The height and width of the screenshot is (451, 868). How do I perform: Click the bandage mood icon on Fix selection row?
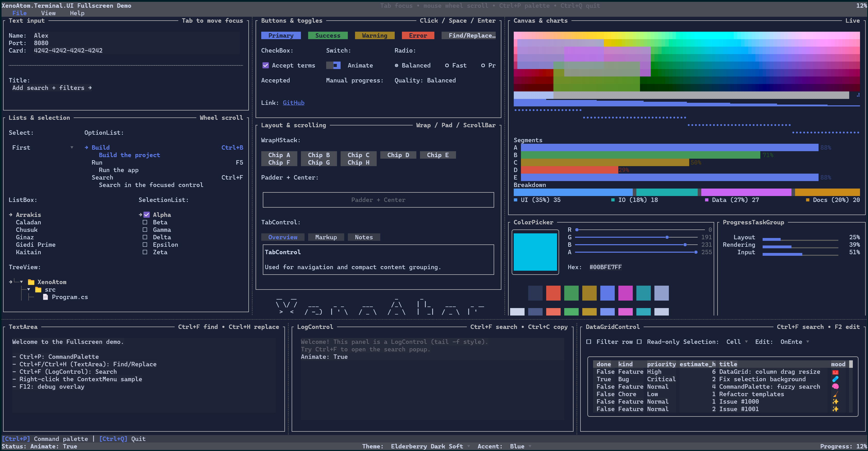click(835, 379)
